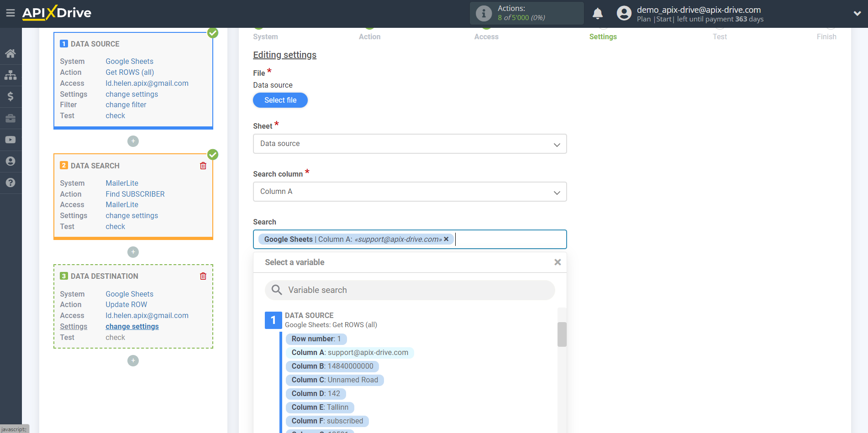The height and width of the screenshot is (433, 868).
Task: Delete the Data Search block
Action: [x=203, y=166]
